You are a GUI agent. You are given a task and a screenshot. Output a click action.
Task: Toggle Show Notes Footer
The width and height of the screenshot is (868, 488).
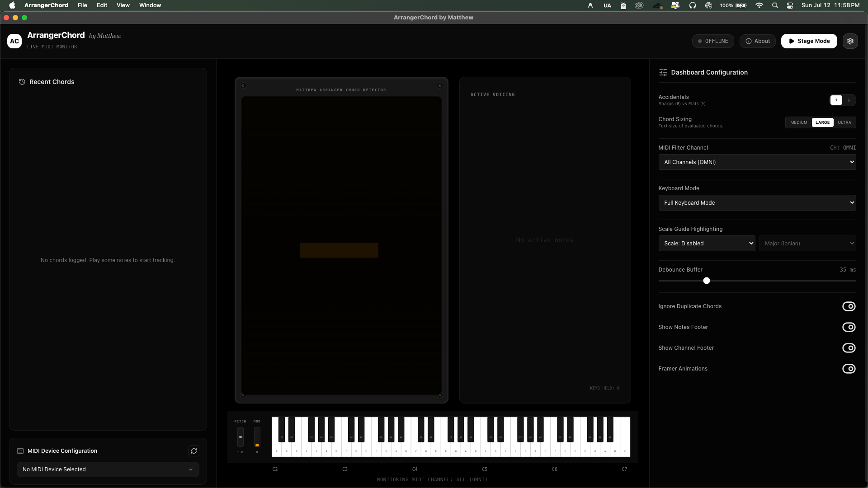(849, 327)
